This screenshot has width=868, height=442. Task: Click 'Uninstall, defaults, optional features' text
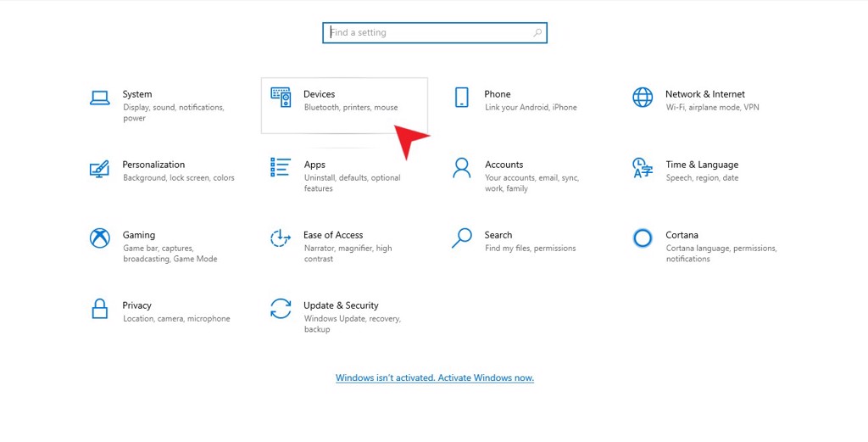(352, 183)
